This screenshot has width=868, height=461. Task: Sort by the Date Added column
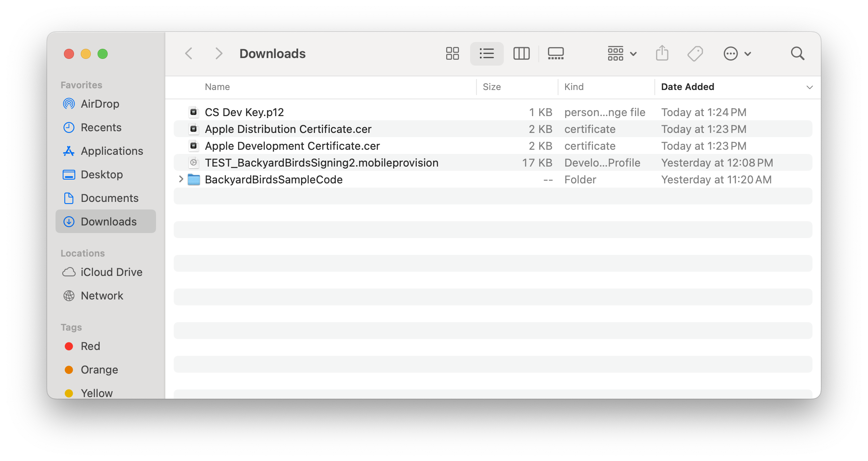coord(688,87)
